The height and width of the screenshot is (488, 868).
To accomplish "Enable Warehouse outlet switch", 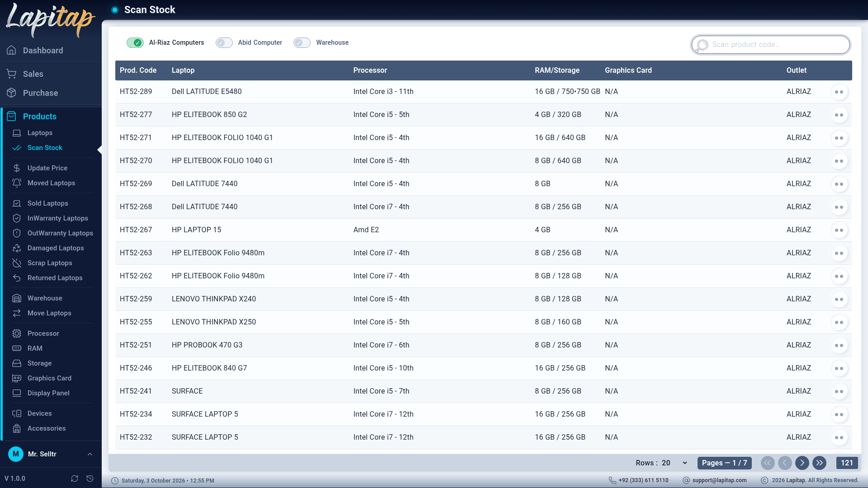I will [302, 42].
